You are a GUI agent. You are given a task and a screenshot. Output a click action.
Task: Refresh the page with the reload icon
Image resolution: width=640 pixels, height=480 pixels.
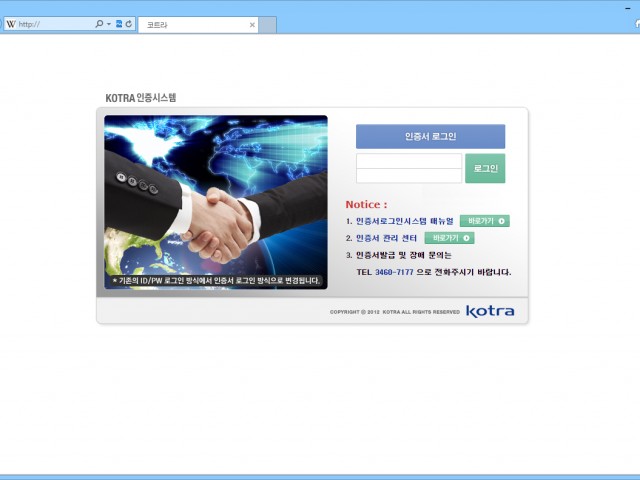129,24
